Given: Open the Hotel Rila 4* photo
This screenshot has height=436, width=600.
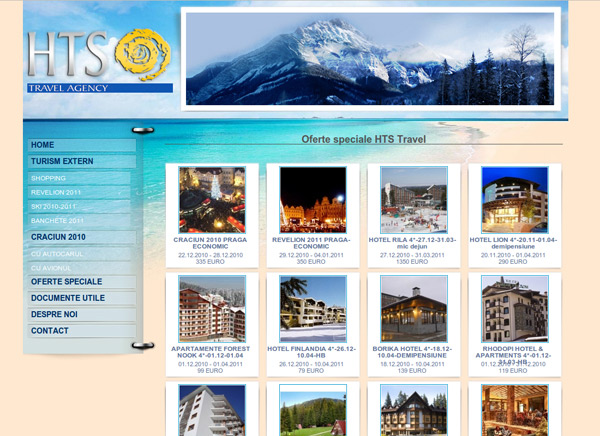Looking at the screenshot, I should (414, 200).
